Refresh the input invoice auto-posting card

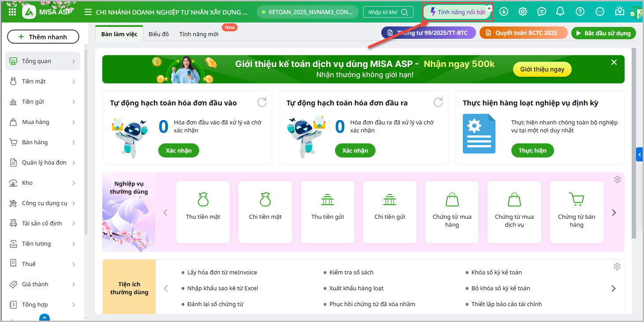pos(262,102)
